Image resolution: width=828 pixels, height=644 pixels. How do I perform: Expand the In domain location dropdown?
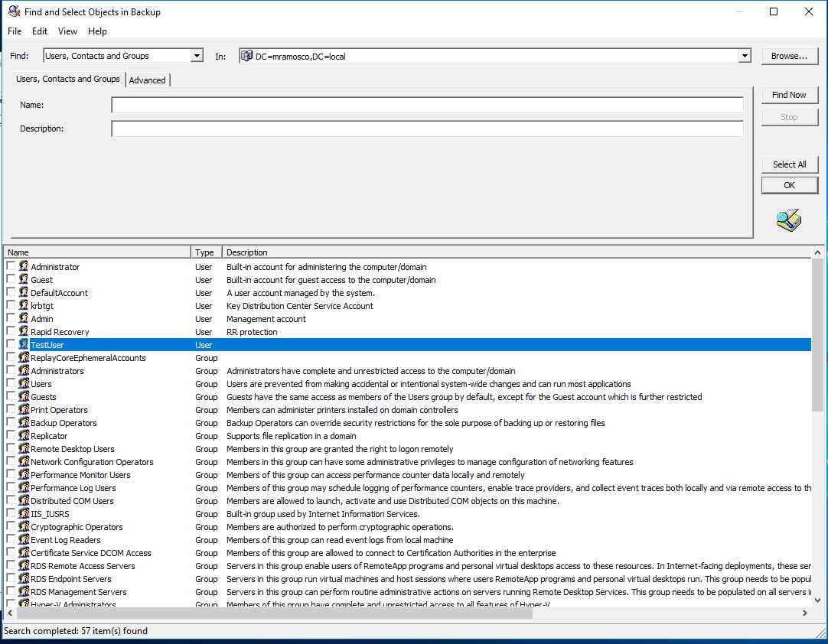pos(745,56)
